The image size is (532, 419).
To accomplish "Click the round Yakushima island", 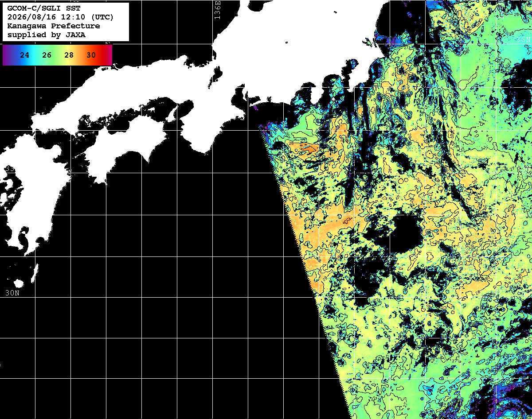I will [x=18, y=283].
